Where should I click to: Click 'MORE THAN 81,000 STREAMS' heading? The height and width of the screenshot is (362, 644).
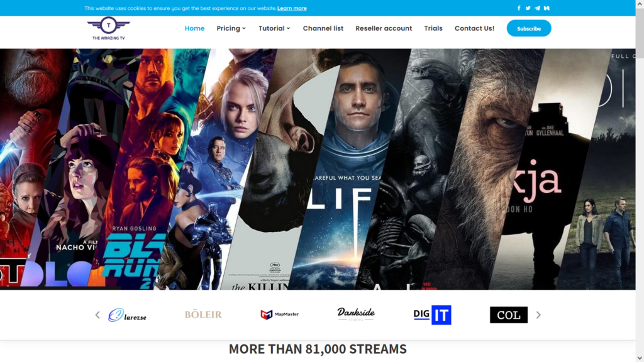click(x=318, y=349)
